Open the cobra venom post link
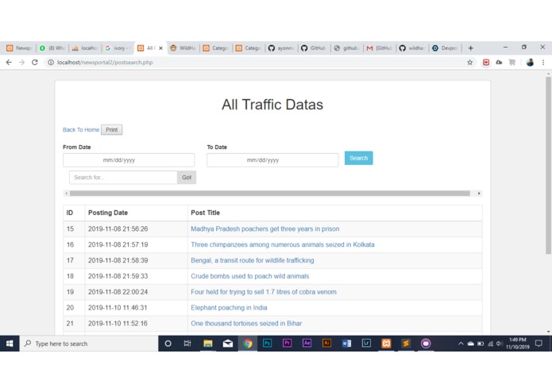 click(264, 292)
